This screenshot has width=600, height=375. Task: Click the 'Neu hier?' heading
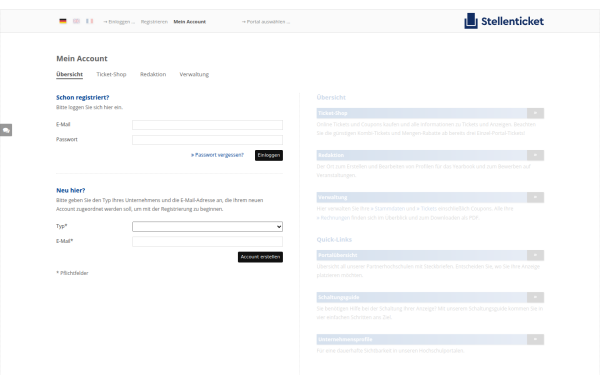(71, 191)
